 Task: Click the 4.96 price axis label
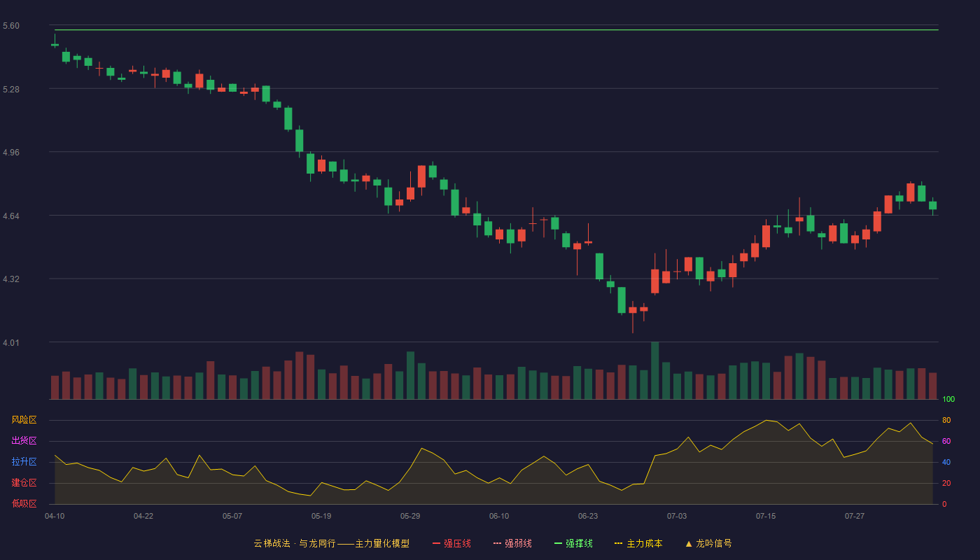click(x=11, y=153)
